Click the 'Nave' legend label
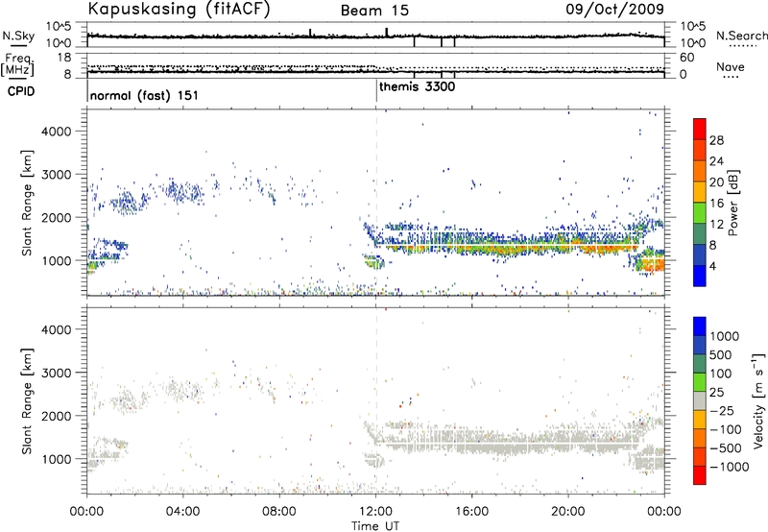The width and height of the screenshot is (768, 532). click(731, 66)
